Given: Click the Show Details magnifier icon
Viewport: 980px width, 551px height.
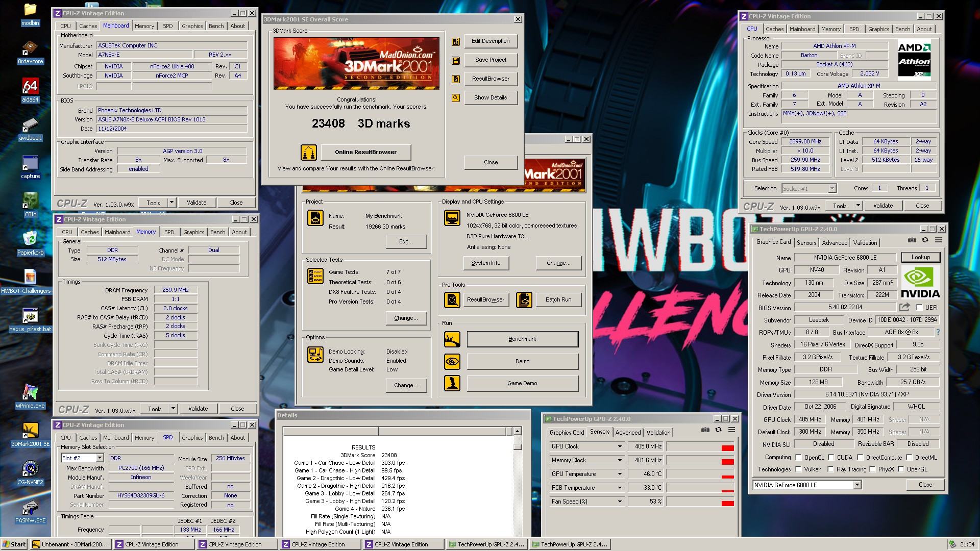Looking at the screenshot, I should tap(456, 98).
